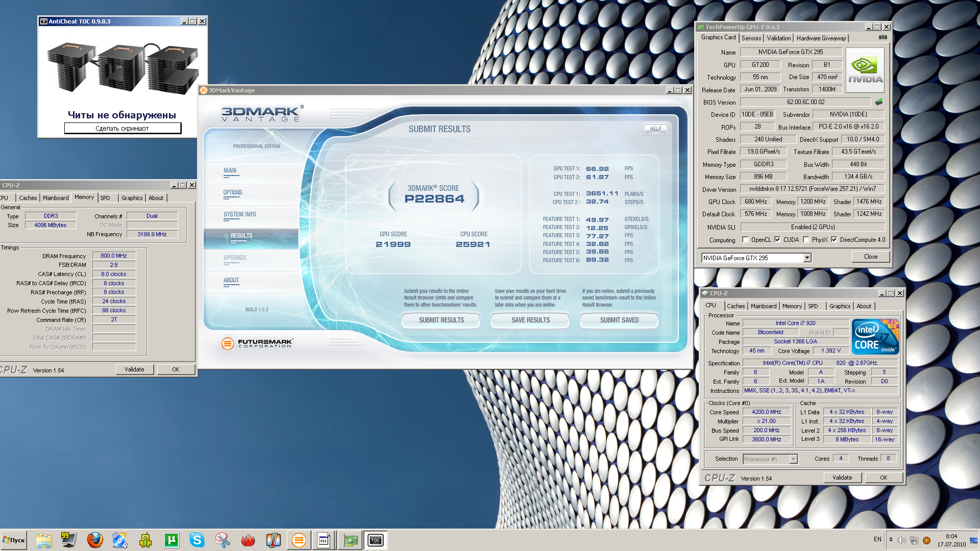Open Skype from the taskbar
980x551 pixels.
[x=197, y=540]
